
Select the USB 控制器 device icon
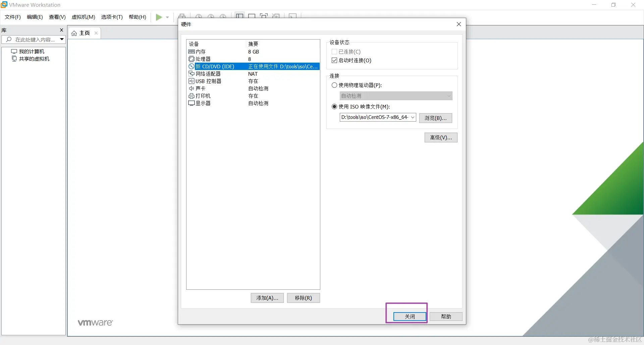tap(192, 81)
